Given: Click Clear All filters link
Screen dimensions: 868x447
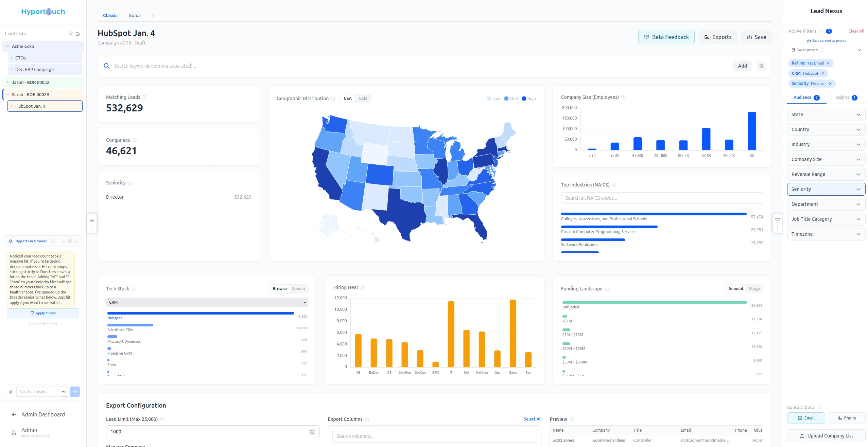Looking at the screenshot, I should click(x=856, y=31).
